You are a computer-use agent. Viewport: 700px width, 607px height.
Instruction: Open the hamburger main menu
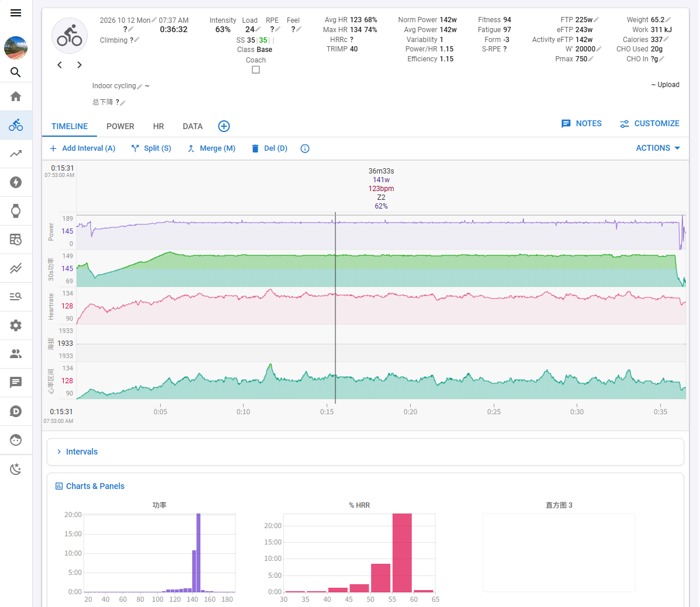tap(16, 13)
